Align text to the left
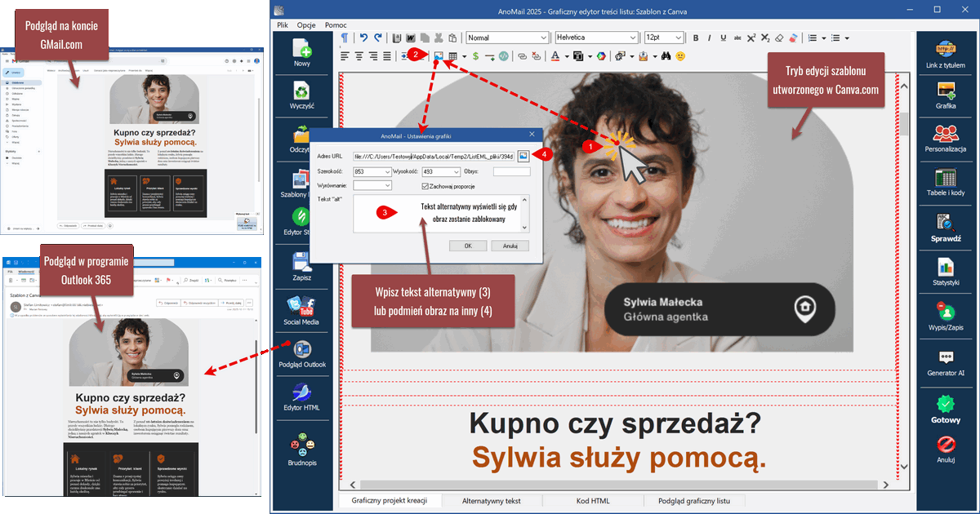 click(345, 56)
